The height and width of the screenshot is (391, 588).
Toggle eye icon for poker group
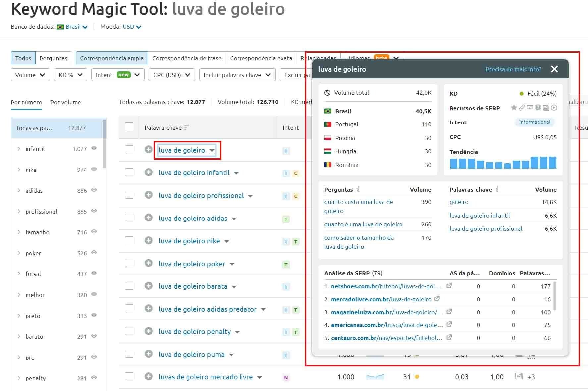[x=94, y=253]
